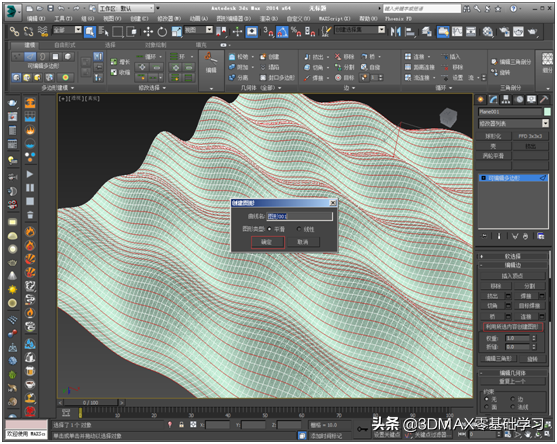The width and height of the screenshot is (557, 444).
Task: Click Remove Modifier from Stack trash icon
Action: [525, 236]
